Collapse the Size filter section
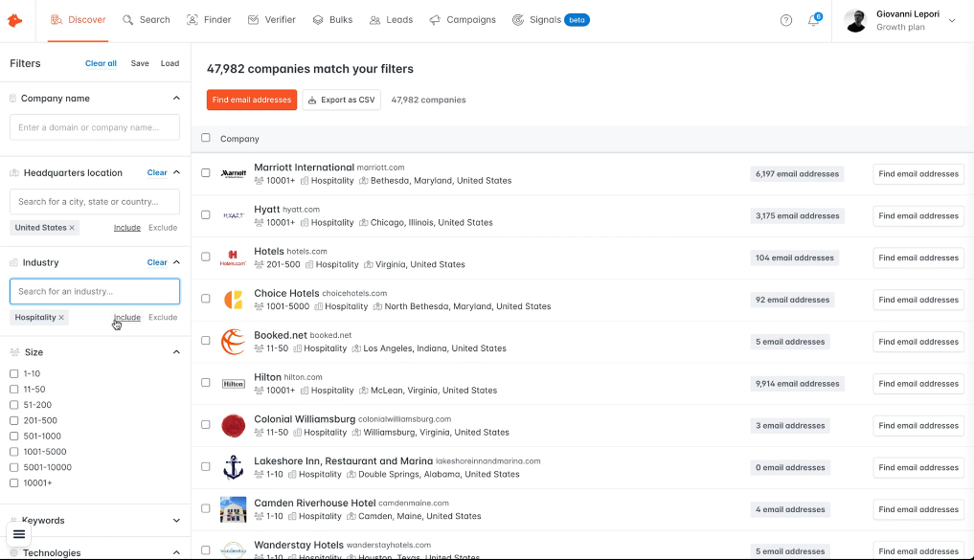Screen dimensions: 974x560 [176, 352]
